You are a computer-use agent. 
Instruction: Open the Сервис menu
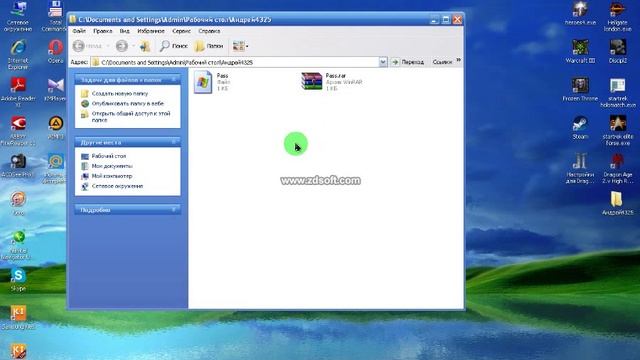point(182,31)
